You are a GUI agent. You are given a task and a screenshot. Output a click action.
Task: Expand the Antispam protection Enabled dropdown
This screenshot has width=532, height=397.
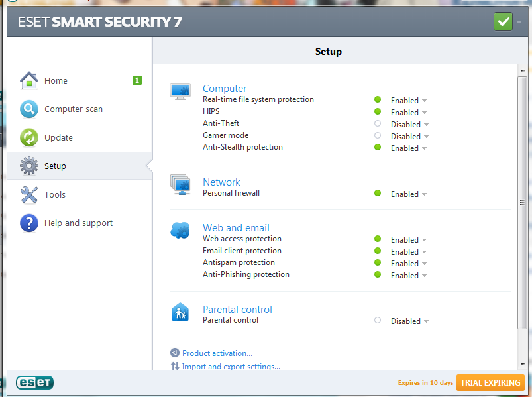[409, 264]
